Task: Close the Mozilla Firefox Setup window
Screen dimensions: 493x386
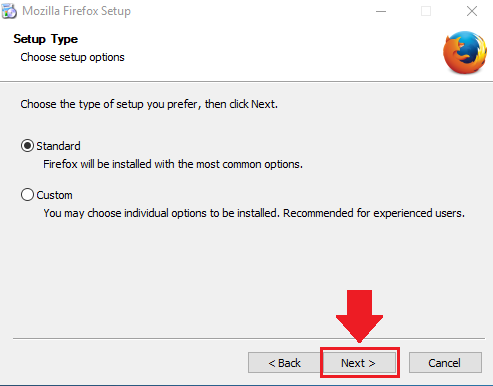Action: [x=472, y=11]
